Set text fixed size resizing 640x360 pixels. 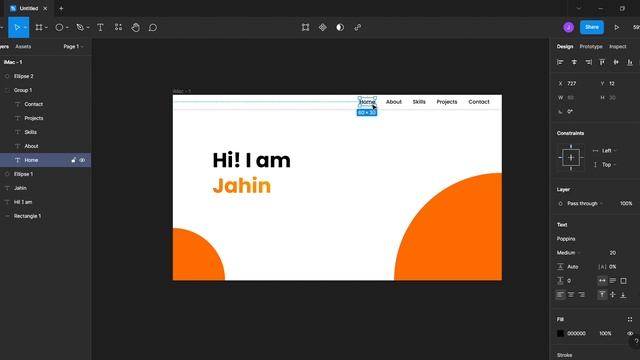623,280
